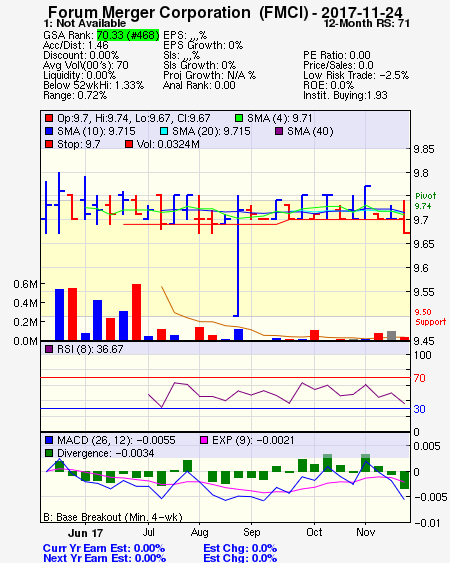Click the Low Risk Trade: -2.5% text
The image size is (450, 563).
click(356, 75)
